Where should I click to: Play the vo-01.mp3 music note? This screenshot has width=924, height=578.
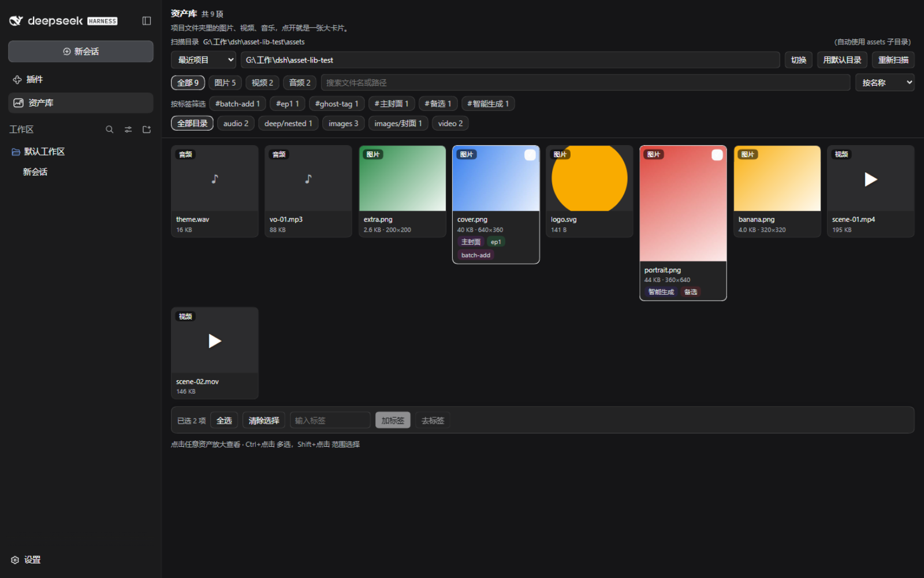[x=308, y=179]
